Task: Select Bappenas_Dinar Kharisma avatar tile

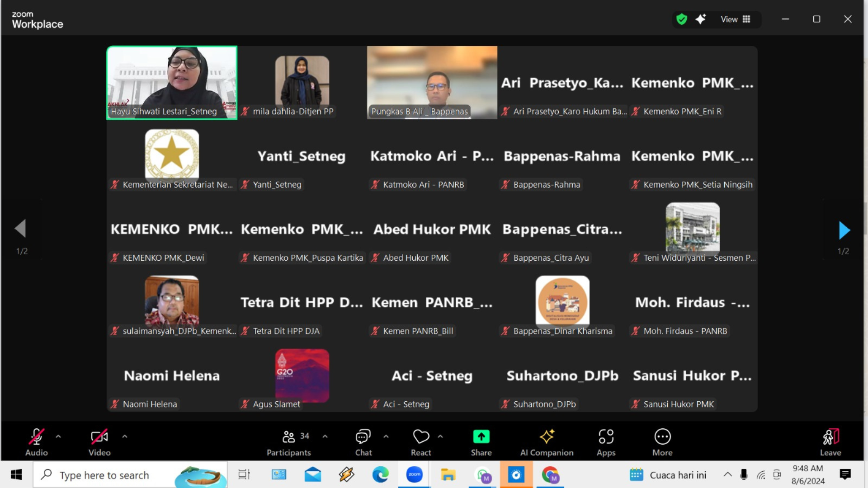Action: tap(562, 302)
